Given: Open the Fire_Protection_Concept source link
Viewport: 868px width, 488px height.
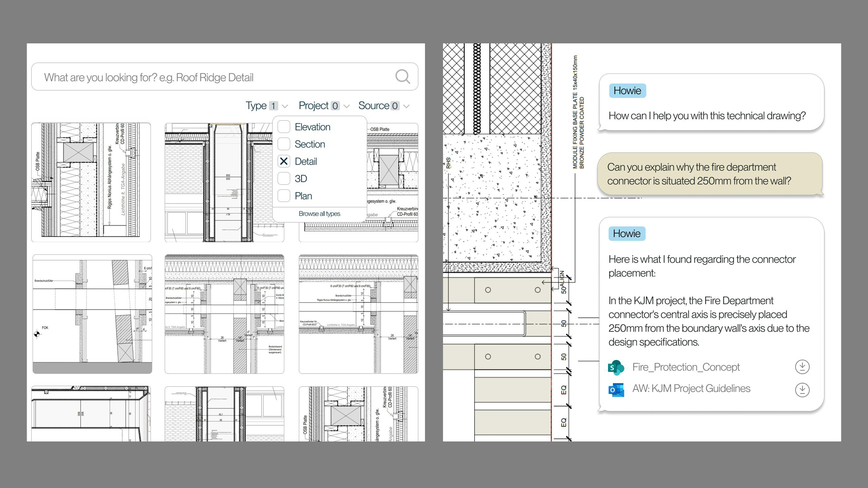Looking at the screenshot, I should click(685, 367).
